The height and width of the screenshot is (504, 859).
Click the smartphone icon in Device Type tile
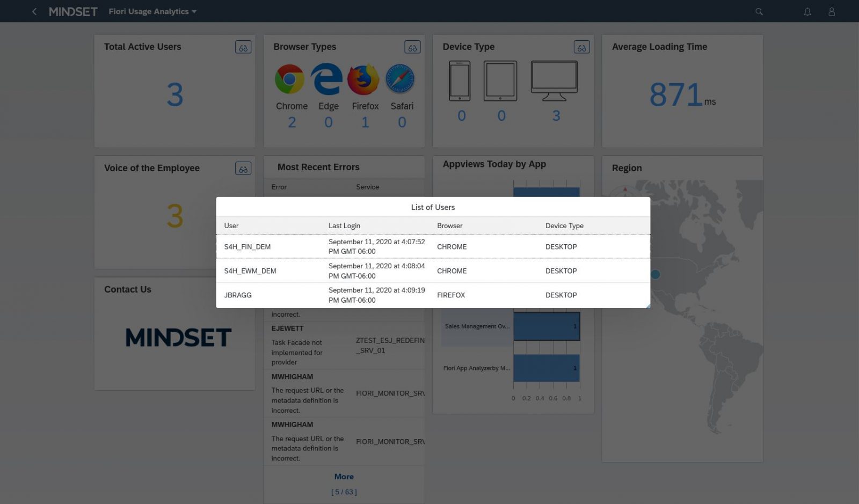point(460,82)
